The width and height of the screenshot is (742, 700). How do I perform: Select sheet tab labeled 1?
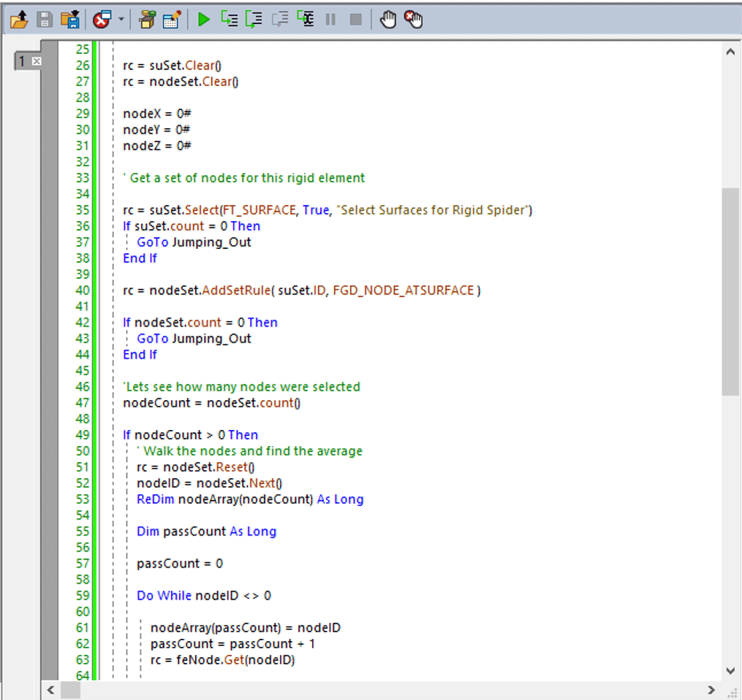click(x=22, y=61)
